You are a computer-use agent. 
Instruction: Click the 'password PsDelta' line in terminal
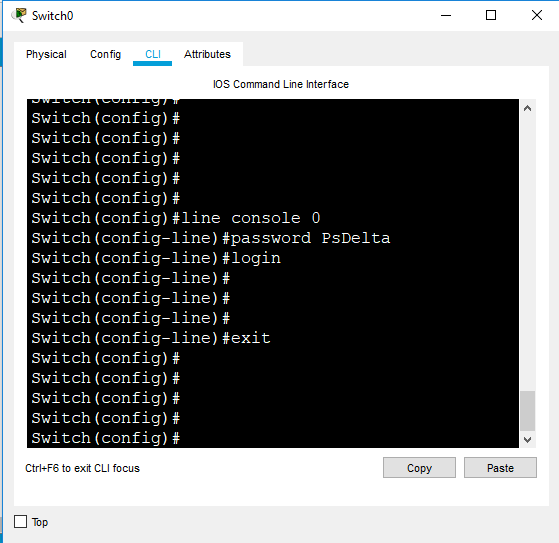211,238
